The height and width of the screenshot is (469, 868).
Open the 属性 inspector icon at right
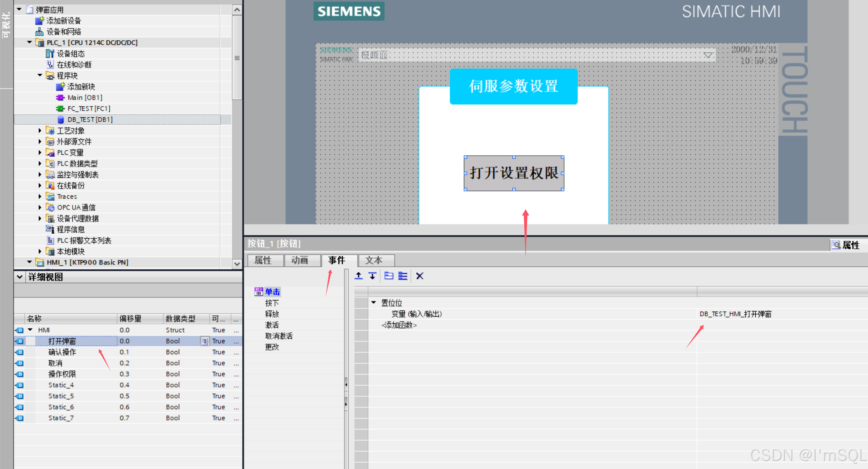836,245
